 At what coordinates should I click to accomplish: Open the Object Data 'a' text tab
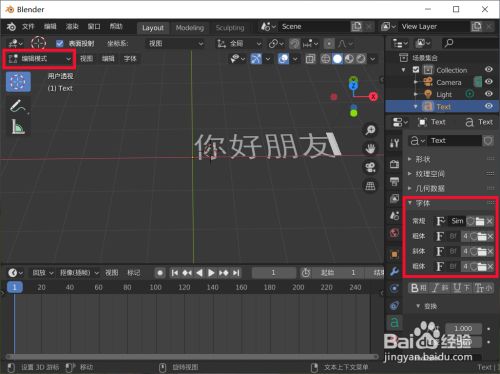click(394, 322)
